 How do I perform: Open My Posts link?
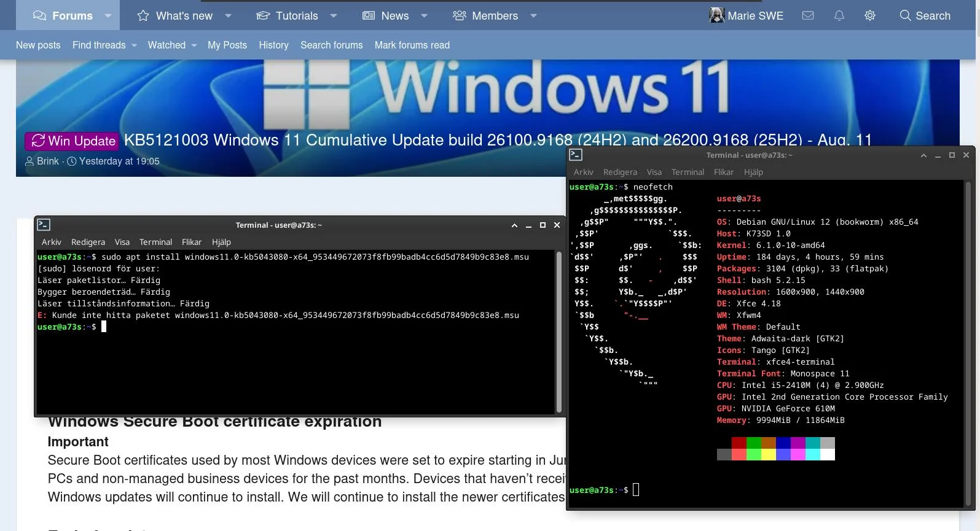click(227, 45)
